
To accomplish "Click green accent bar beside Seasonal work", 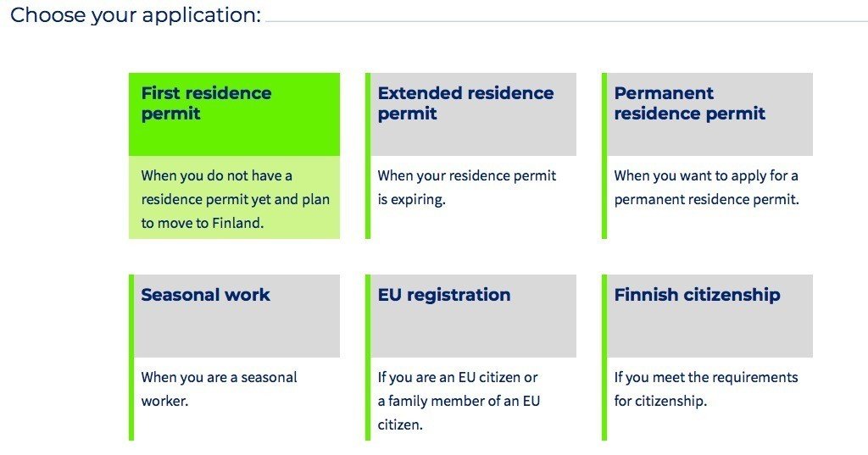I will 131,358.
